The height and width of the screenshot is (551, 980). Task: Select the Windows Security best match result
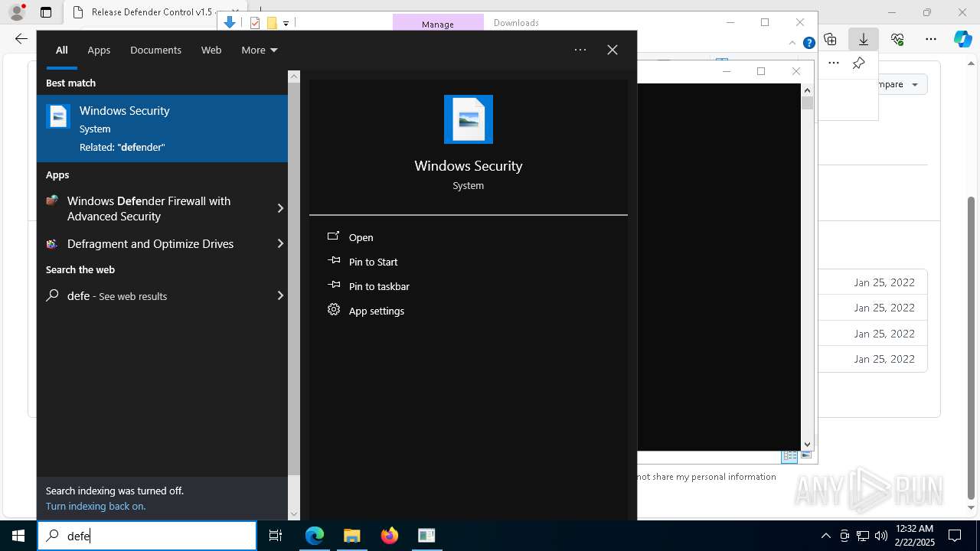click(x=162, y=129)
